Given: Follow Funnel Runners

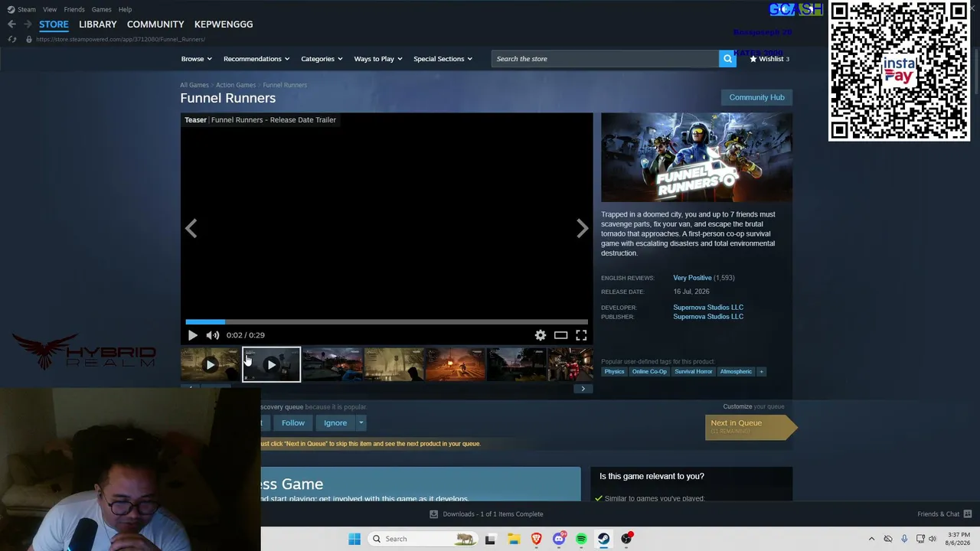Looking at the screenshot, I should click(293, 423).
